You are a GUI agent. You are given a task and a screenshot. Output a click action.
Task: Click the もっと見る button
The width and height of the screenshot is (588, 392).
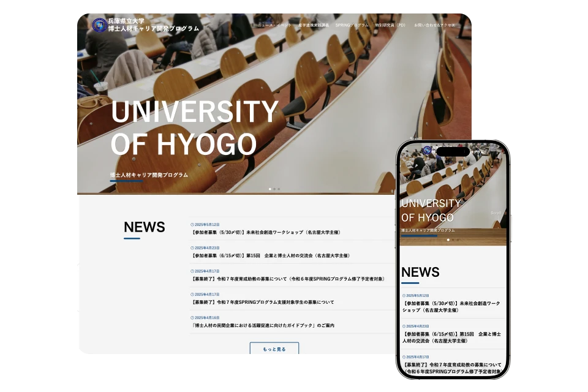click(274, 349)
